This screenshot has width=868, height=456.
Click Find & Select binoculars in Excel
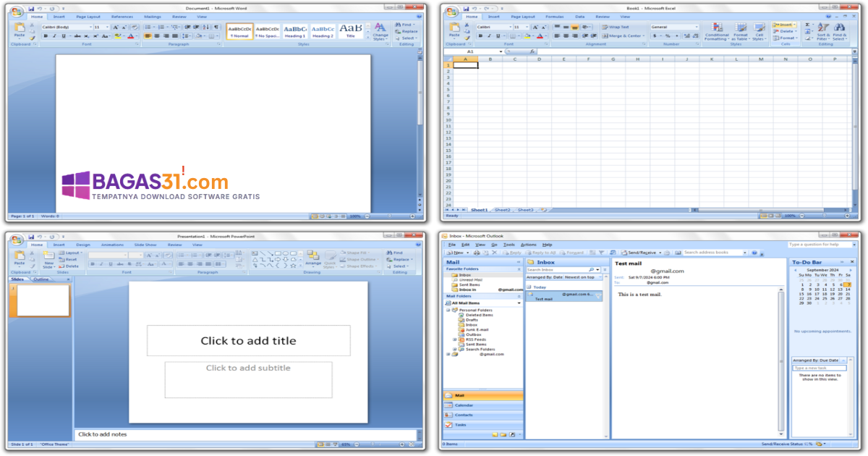point(839,32)
